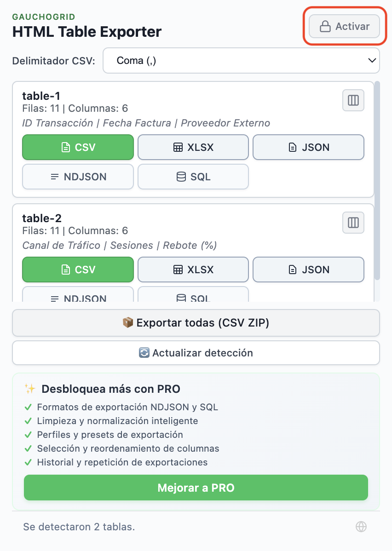Click the table-1 card header title
This screenshot has width=392, height=551.
point(42,96)
